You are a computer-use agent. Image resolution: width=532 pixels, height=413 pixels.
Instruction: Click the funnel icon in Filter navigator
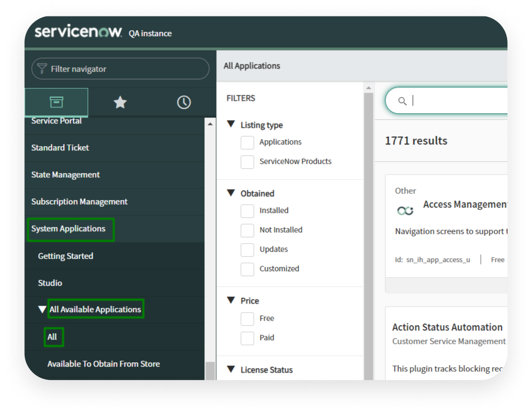pos(43,68)
